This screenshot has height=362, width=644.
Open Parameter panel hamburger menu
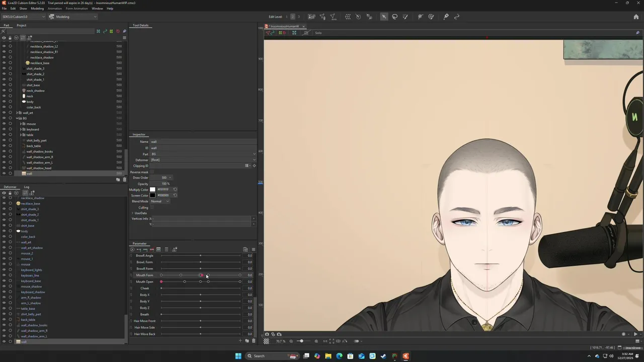(x=253, y=249)
